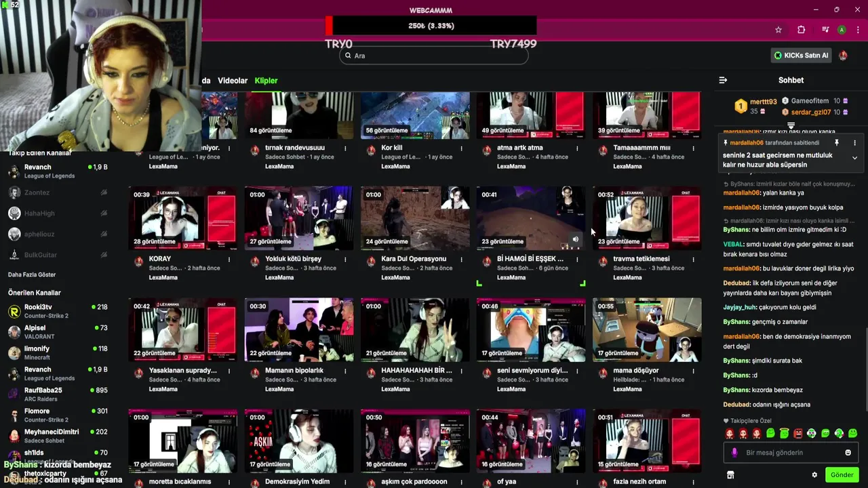Play the 'Kara Dul Operasyonu' clip thumbnail
Screen dimensions: 868x488
415,218
